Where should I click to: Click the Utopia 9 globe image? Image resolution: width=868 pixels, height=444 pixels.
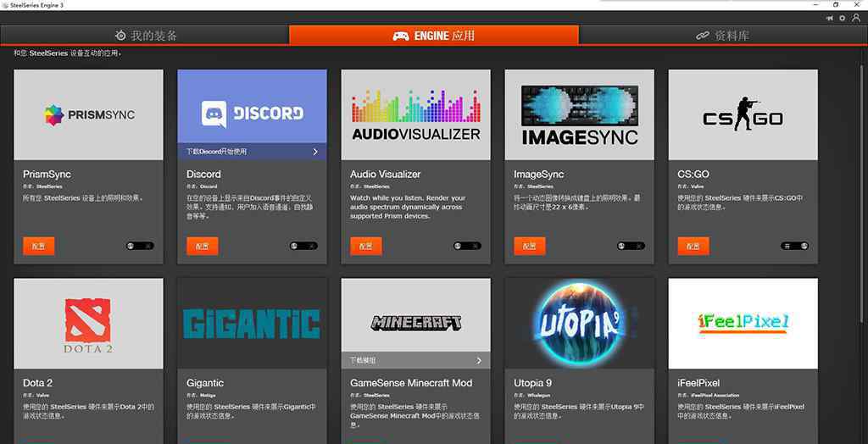(580, 324)
